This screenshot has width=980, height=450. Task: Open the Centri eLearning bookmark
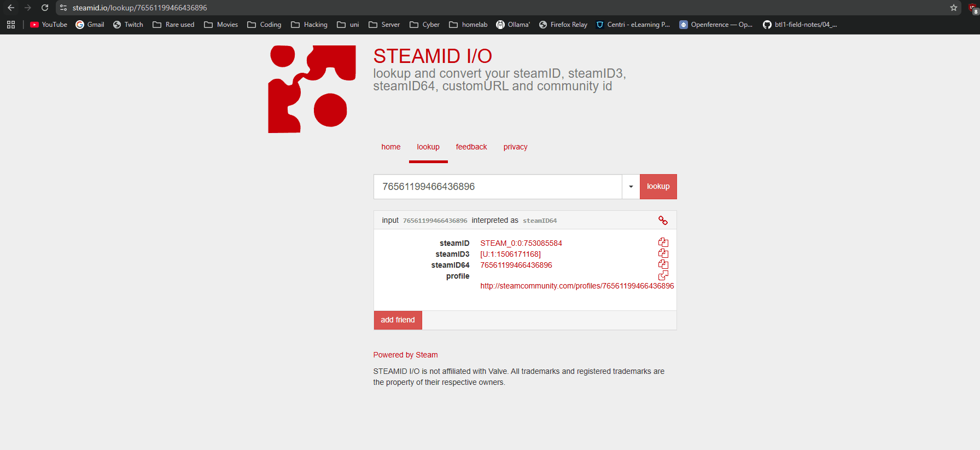(633, 25)
